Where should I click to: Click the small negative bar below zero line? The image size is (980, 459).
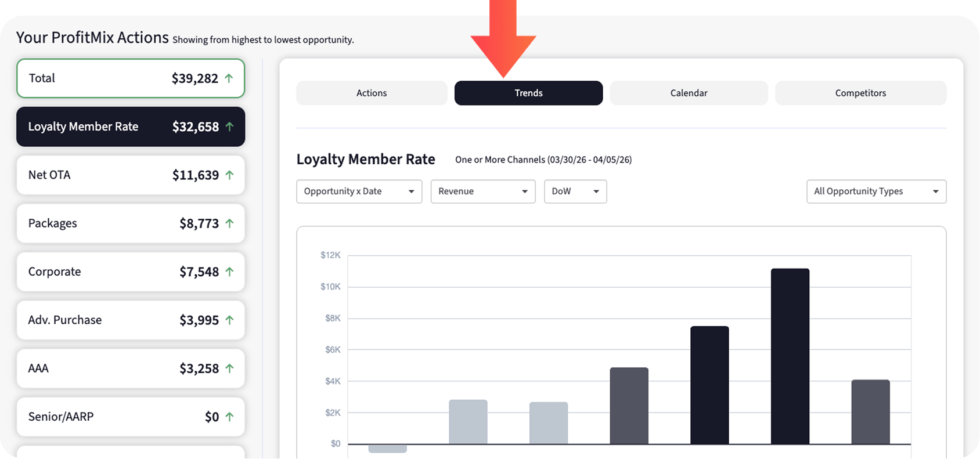pyautogui.click(x=387, y=449)
